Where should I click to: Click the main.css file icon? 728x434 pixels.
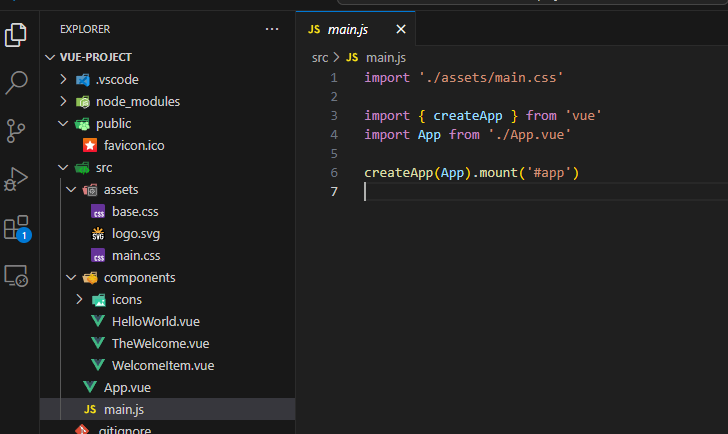point(98,256)
